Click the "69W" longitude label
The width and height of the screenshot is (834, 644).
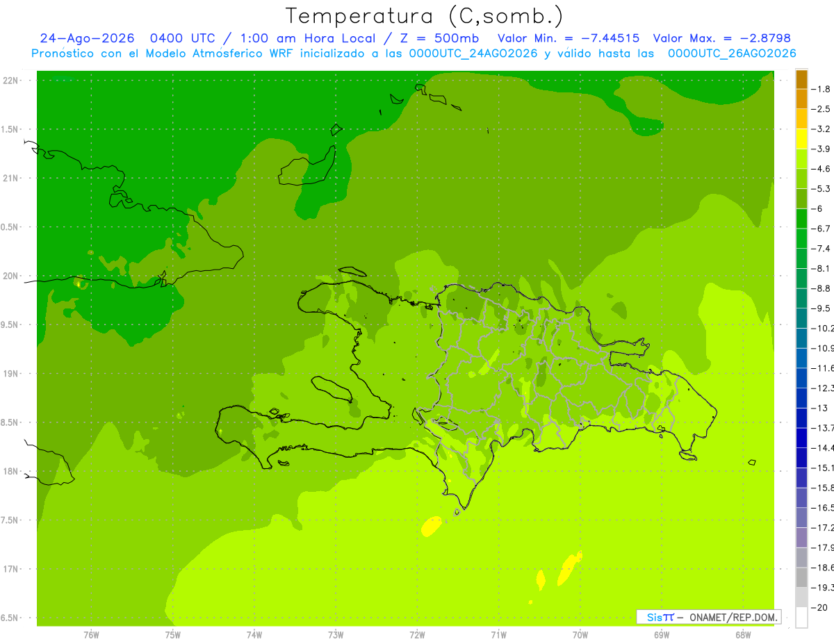point(662,635)
